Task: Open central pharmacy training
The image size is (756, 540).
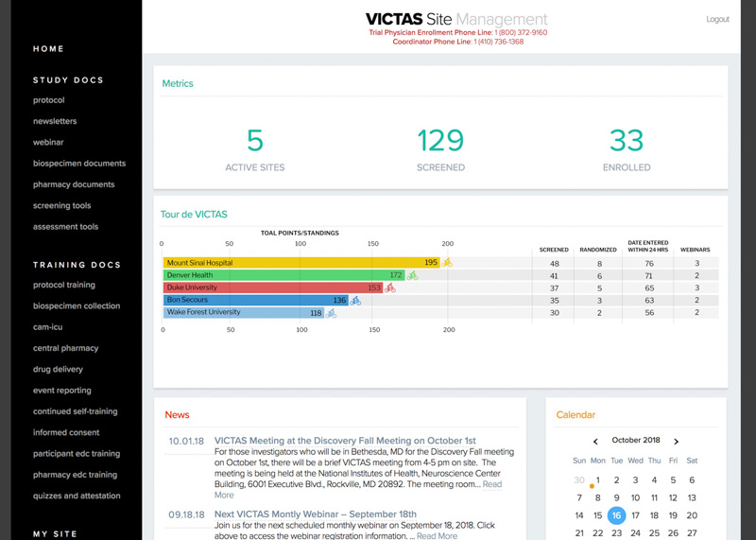Action: 65,348
